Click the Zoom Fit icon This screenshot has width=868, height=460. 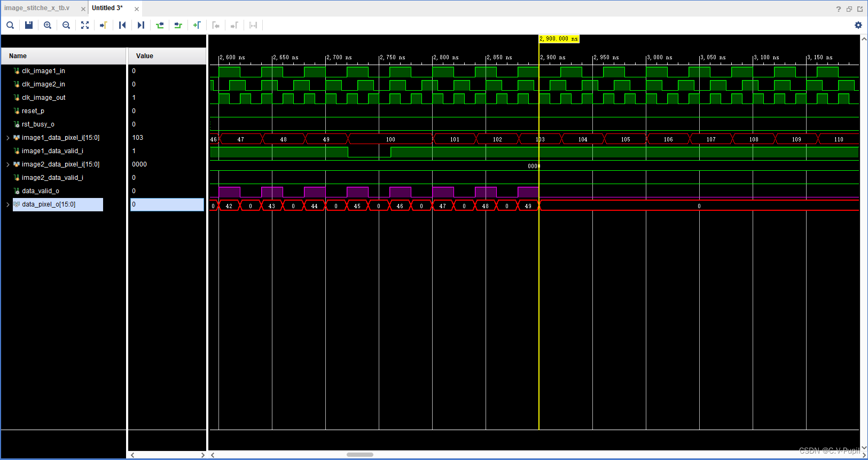(85, 25)
